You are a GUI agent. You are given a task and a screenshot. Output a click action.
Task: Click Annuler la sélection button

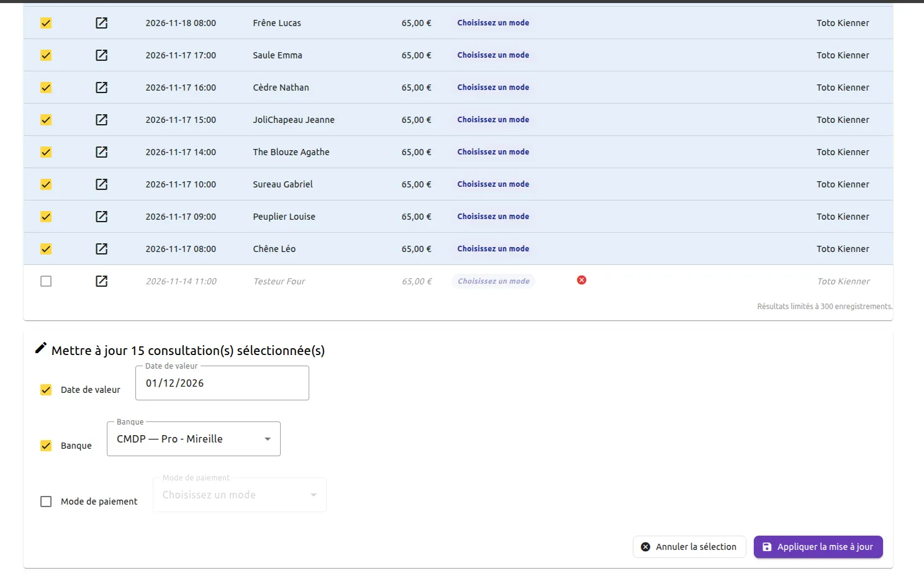pyautogui.click(x=689, y=547)
